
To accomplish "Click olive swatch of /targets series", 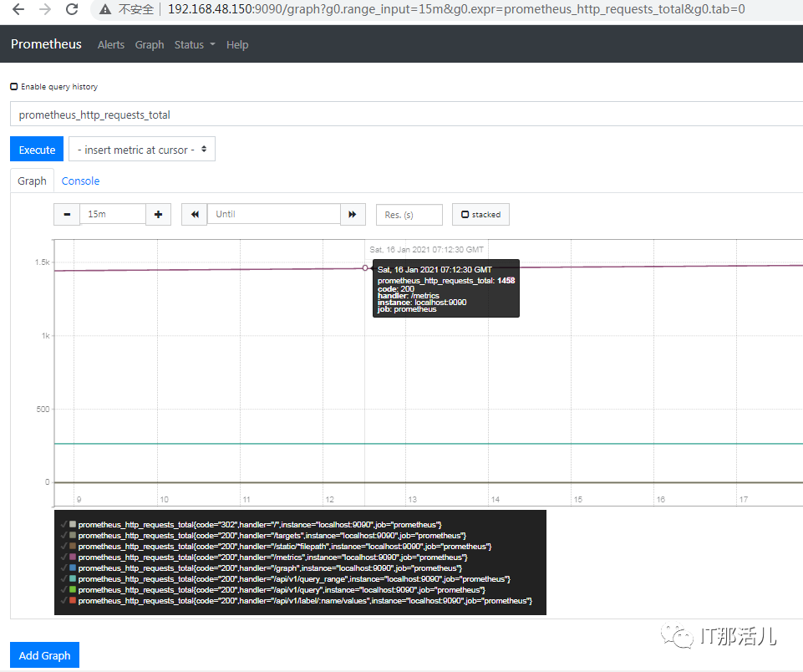I will [73, 535].
